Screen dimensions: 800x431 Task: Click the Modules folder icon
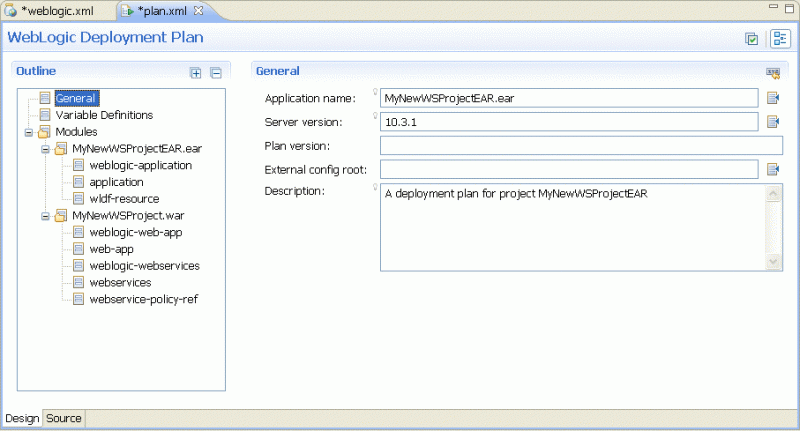pos(44,132)
